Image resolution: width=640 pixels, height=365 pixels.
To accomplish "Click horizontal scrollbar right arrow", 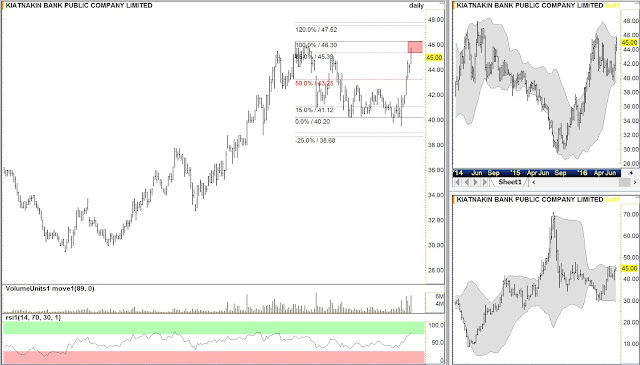I will (x=634, y=182).
